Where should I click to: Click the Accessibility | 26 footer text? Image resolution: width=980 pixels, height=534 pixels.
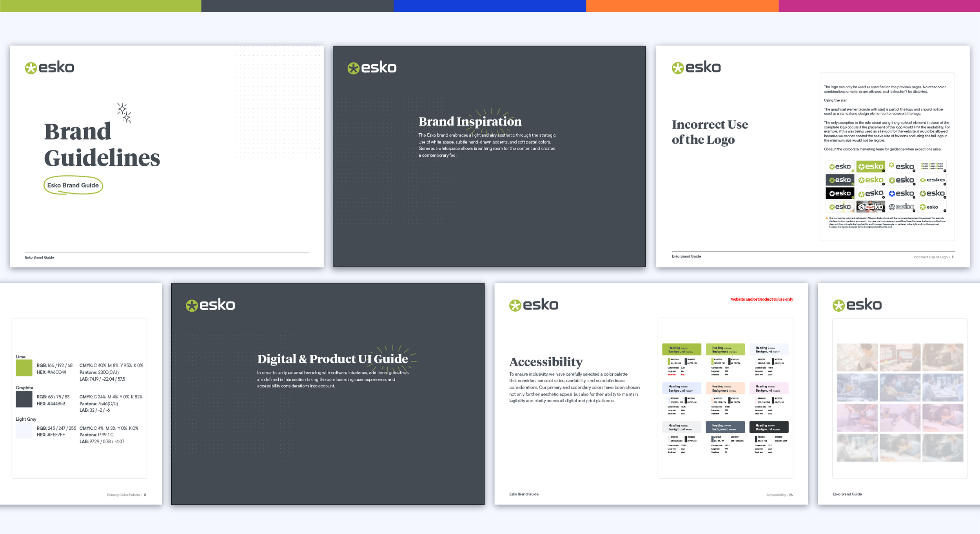779,495
